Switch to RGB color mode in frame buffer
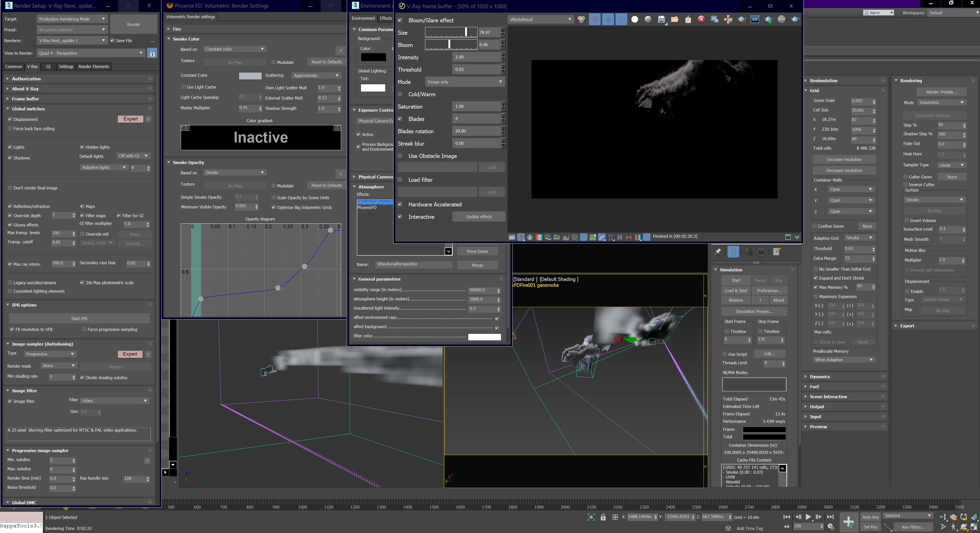 coord(581,20)
